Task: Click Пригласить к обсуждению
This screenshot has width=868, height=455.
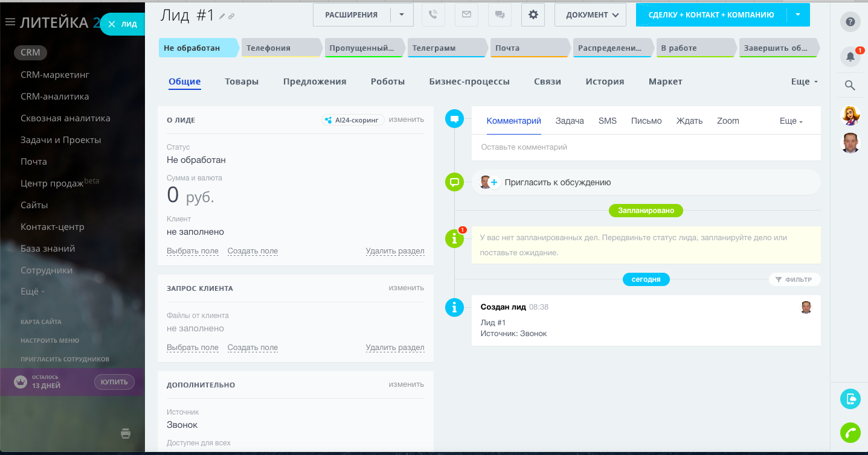Action: pos(558,182)
